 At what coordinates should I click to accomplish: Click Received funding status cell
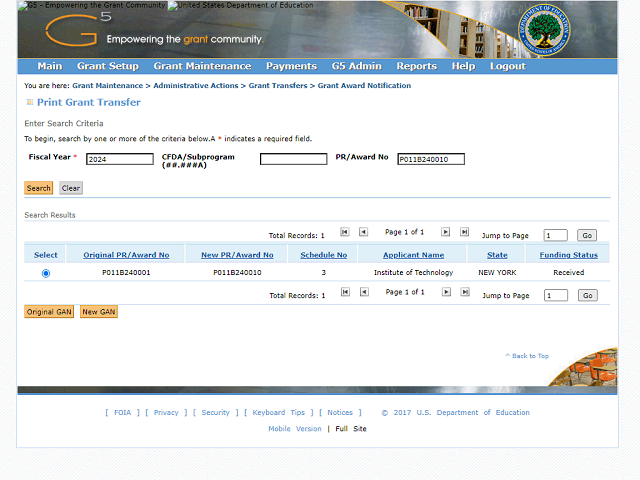(569, 273)
